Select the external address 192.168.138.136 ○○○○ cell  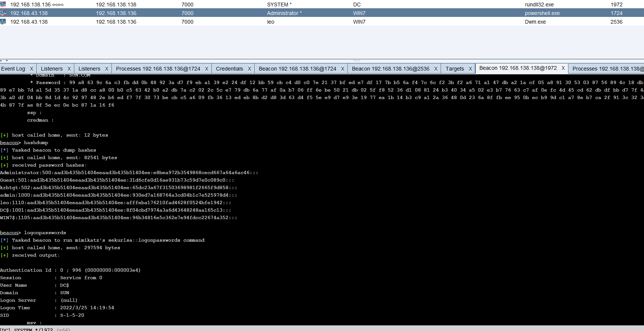(37, 5)
